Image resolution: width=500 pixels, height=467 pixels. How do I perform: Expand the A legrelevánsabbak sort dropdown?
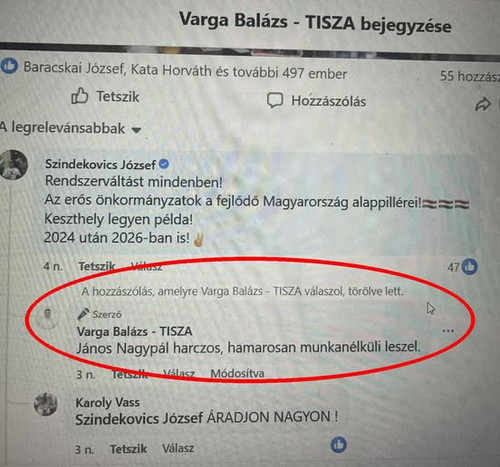pos(71,128)
